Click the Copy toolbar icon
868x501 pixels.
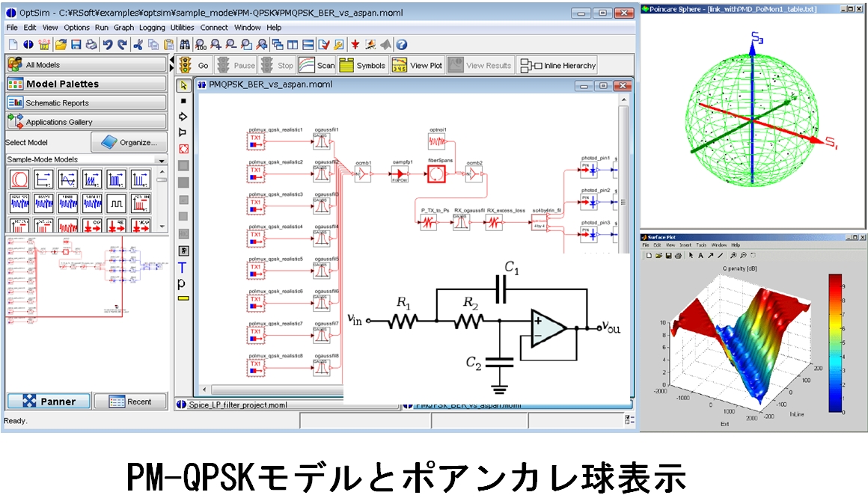(x=153, y=45)
